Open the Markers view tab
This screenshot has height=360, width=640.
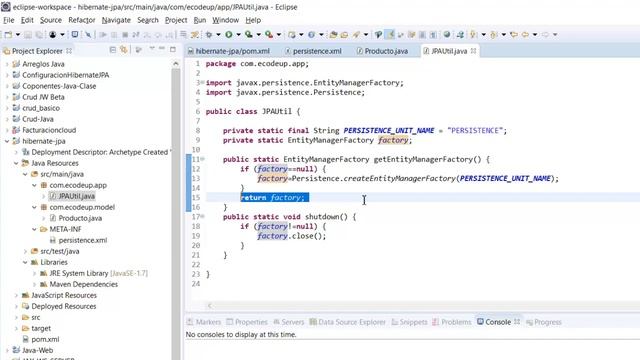click(x=204, y=322)
